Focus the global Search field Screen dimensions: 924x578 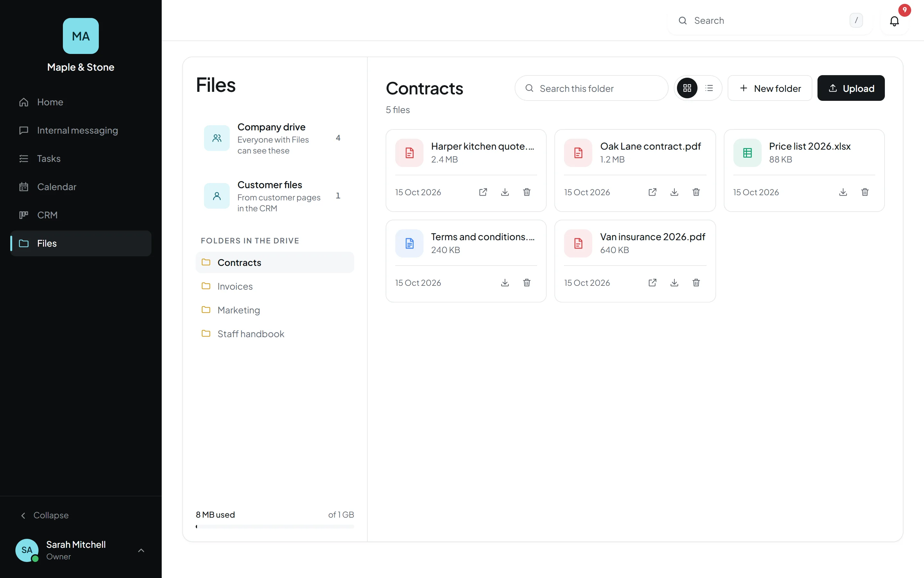(770, 21)
